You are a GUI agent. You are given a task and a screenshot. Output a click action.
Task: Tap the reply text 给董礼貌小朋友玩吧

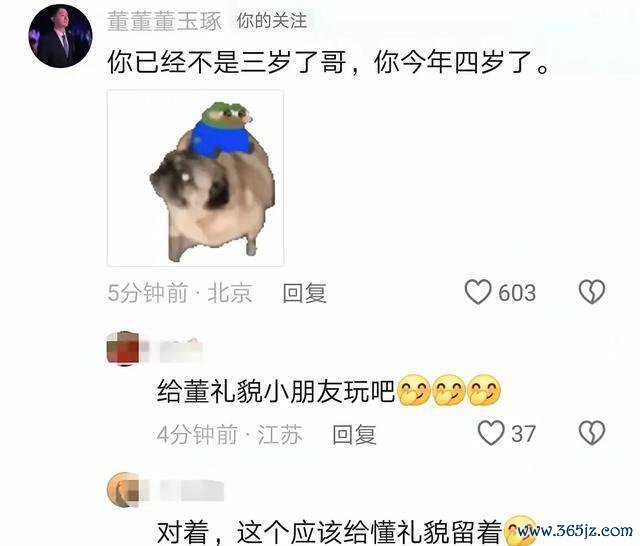[276, 391]
